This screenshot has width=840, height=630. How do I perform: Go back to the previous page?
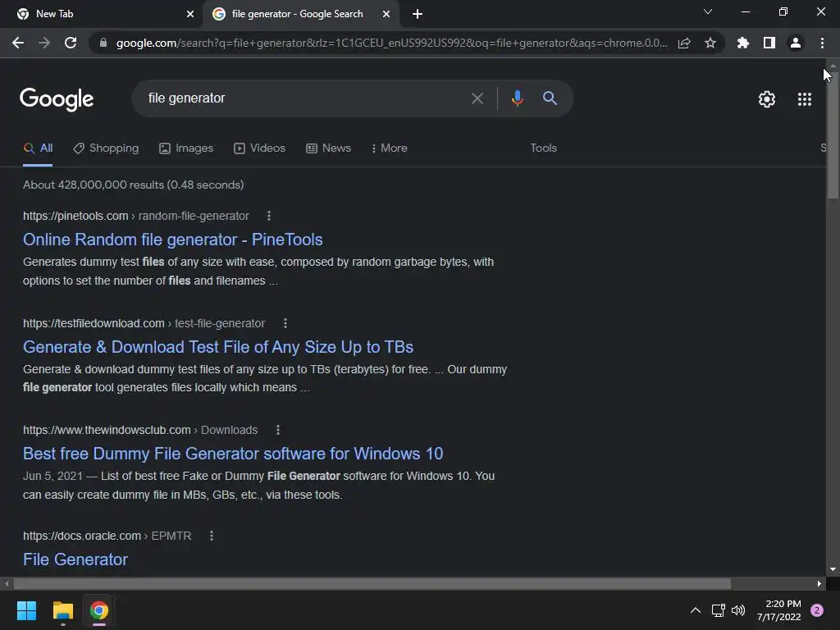click(x=18, y=43)
